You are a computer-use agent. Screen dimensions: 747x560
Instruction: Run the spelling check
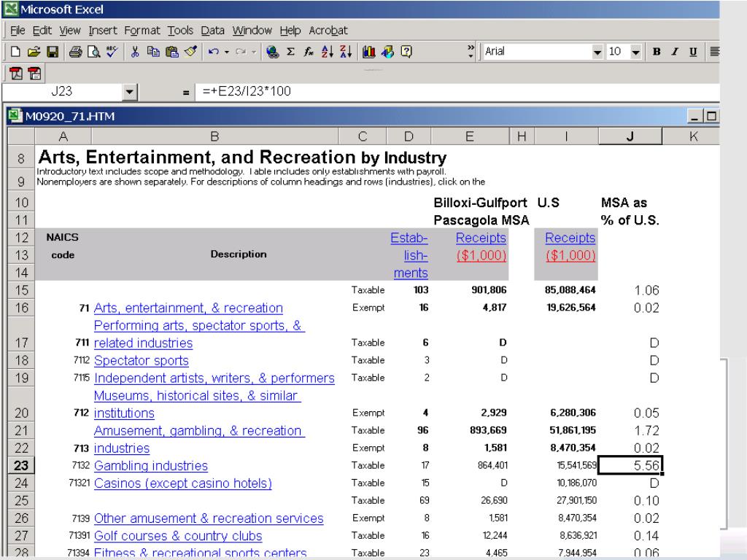[x=112, y=52]
